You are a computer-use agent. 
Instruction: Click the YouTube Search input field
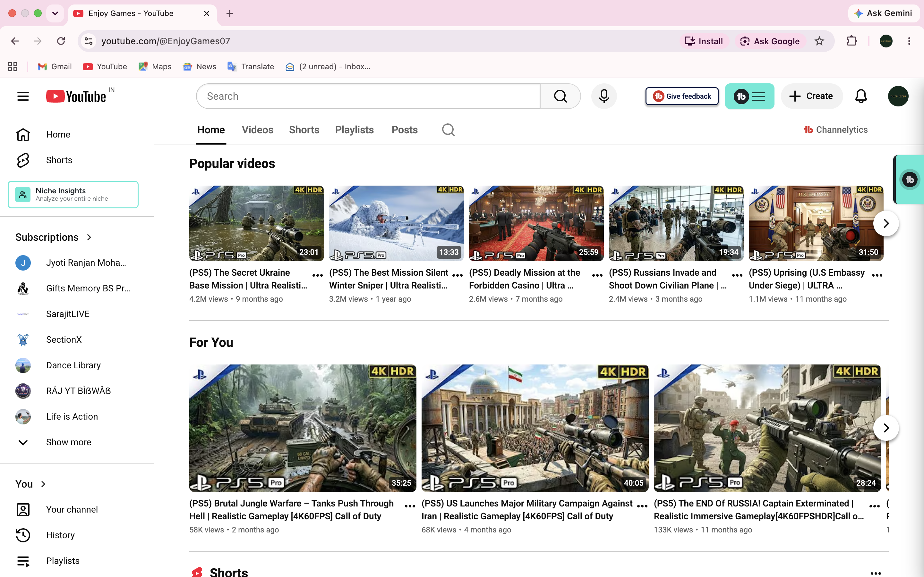point(368,96)
